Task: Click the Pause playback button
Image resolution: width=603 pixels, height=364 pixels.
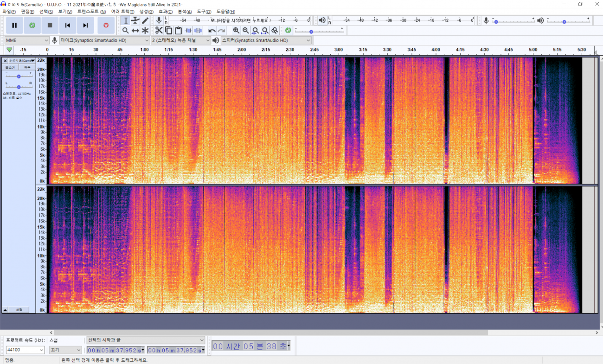Action: tap(14, 26)
